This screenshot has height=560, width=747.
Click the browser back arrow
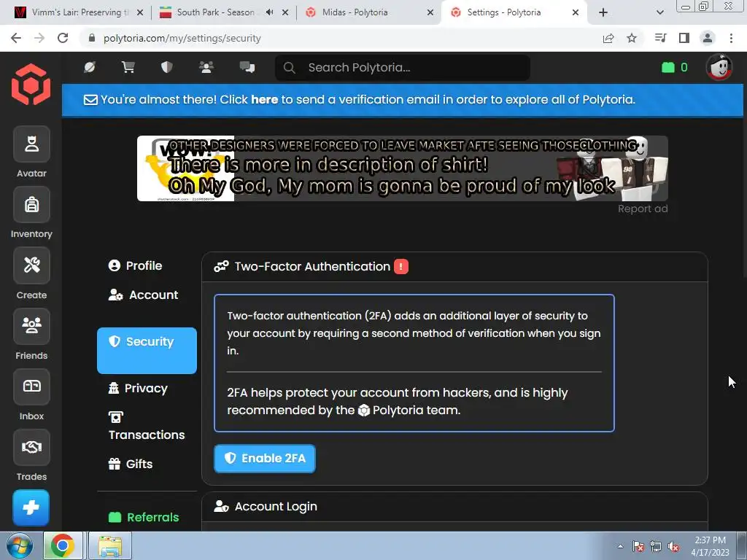click(x=16, y=38)
